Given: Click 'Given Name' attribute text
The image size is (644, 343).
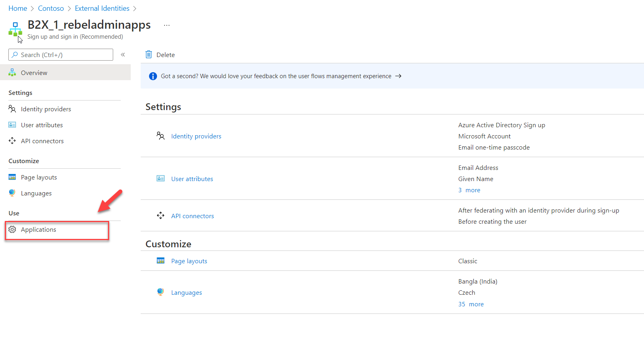Looking at the screenshot, I should [x=475, y=179].
